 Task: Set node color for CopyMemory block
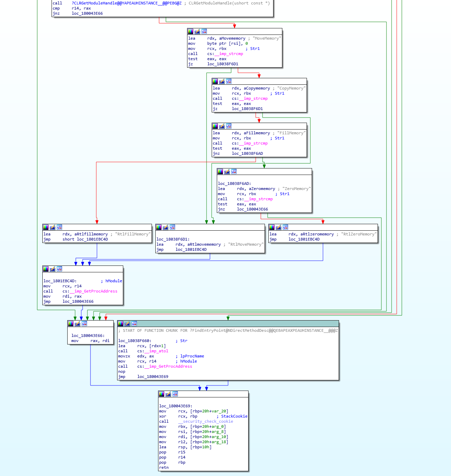(215, 81)
